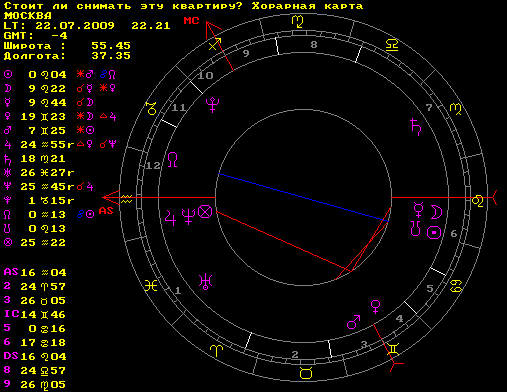507x392 pixels.
Task: Click the date 22.07.2009 in header
Action: coord(75,26)
